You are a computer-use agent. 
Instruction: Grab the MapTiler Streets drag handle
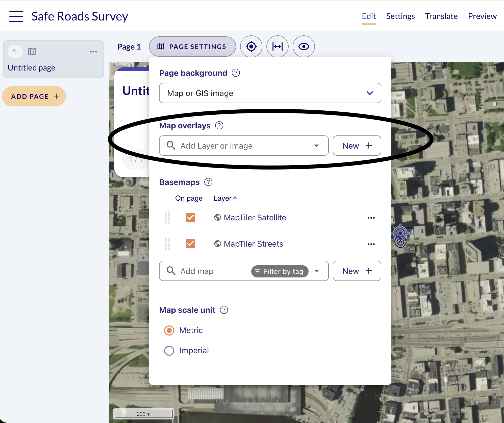point(167,244)
